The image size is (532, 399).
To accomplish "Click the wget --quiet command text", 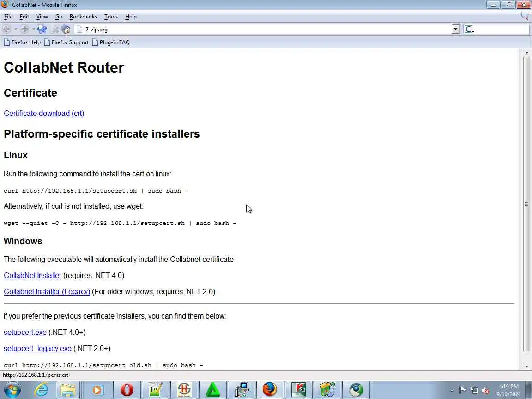I will coord(120,223).
